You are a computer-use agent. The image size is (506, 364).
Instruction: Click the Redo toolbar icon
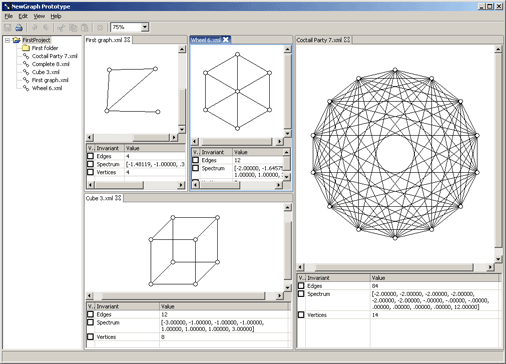46,28
